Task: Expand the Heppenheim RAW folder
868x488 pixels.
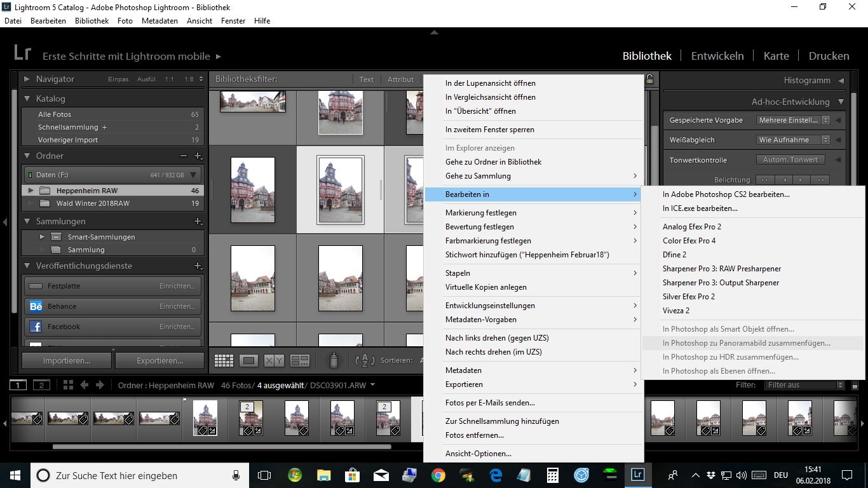Action: (30, 190)
